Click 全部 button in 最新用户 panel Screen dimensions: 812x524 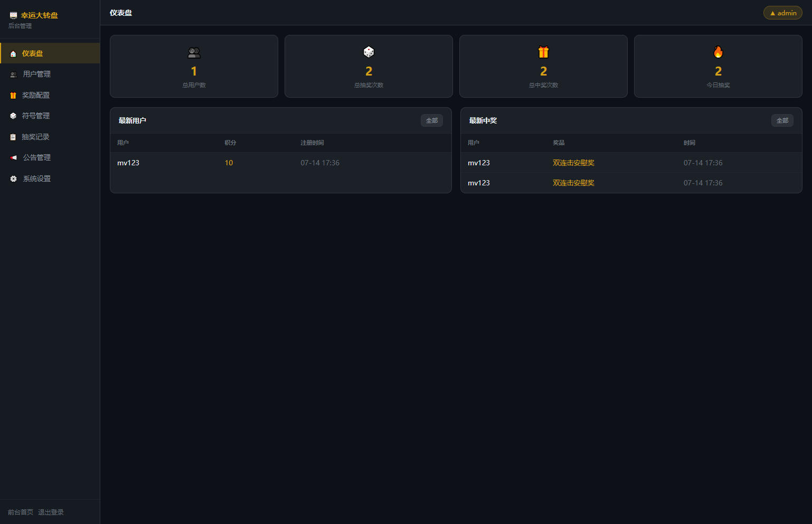tap(432, 120)
